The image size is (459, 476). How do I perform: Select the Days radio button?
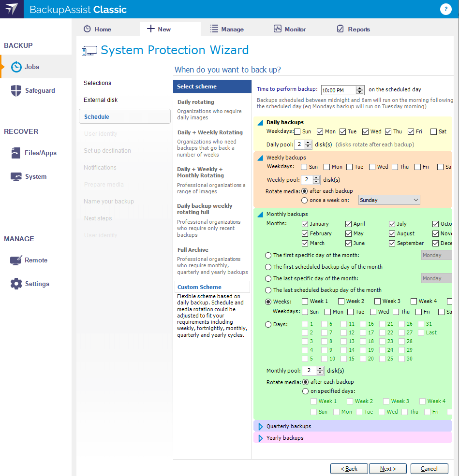click(x=268, y=324)
